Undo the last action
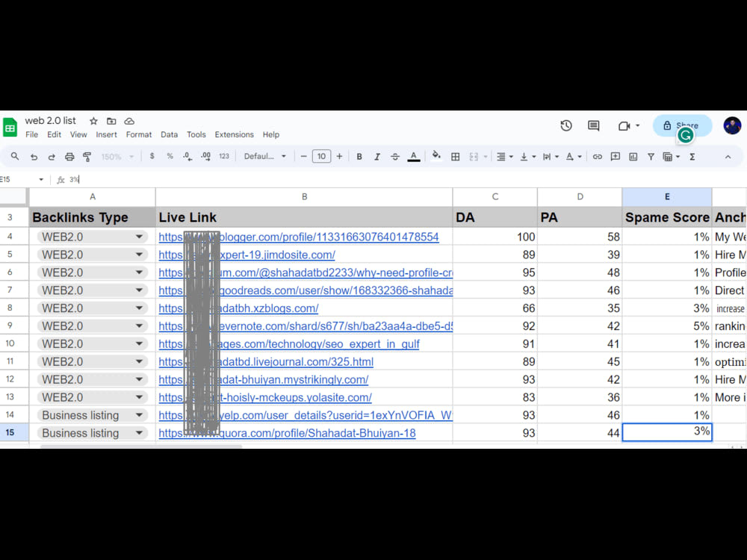The height and width of the screenshot is (560, 747). pyautogui.click(x=34, y=156)
